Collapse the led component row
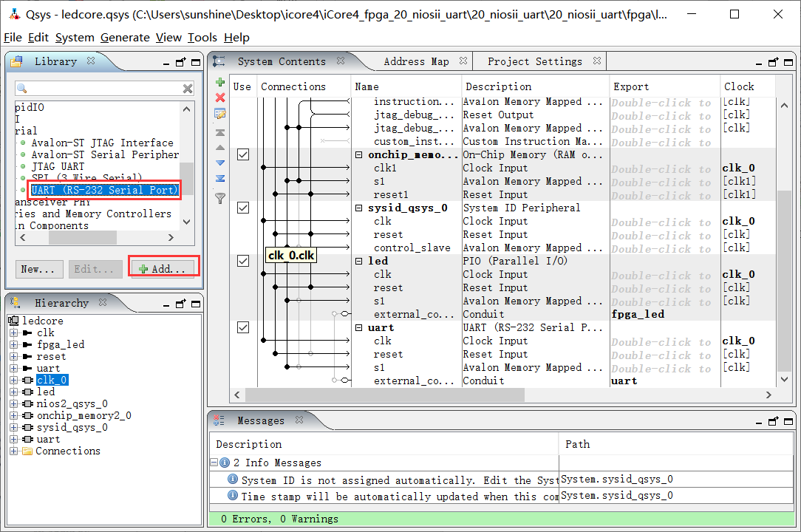Screen dimensions: 801x532 [x=359, y=262]
